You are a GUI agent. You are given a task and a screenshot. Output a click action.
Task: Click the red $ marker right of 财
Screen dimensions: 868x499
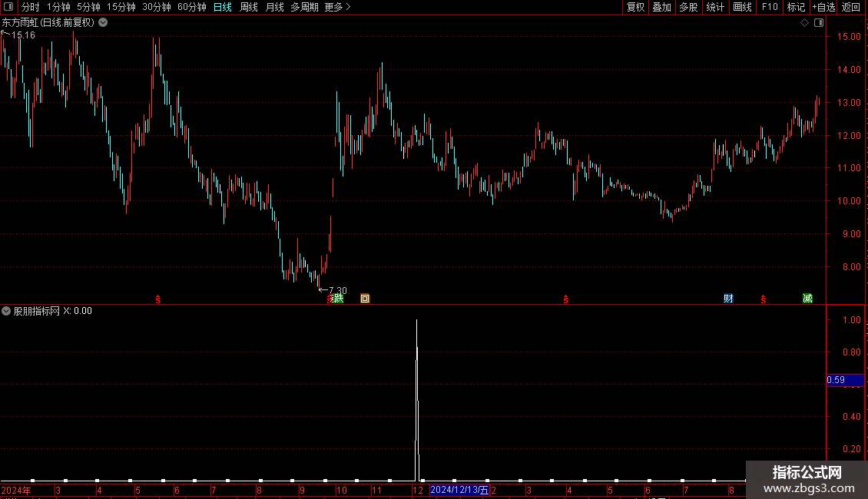pyautogui.click(x=764, y=299)
